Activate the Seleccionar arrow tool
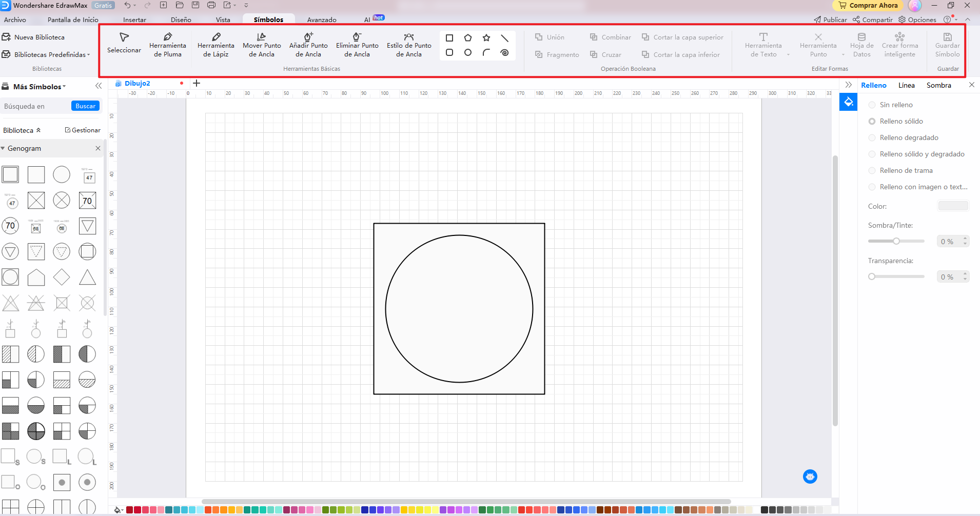 124,43
